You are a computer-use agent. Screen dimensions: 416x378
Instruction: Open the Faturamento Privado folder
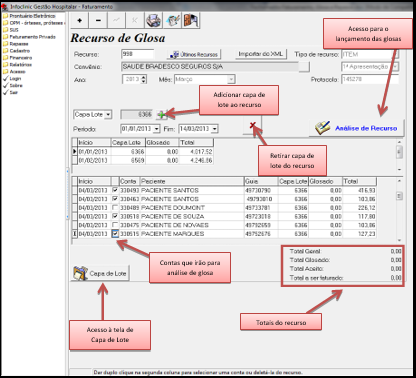pos(29,37)
